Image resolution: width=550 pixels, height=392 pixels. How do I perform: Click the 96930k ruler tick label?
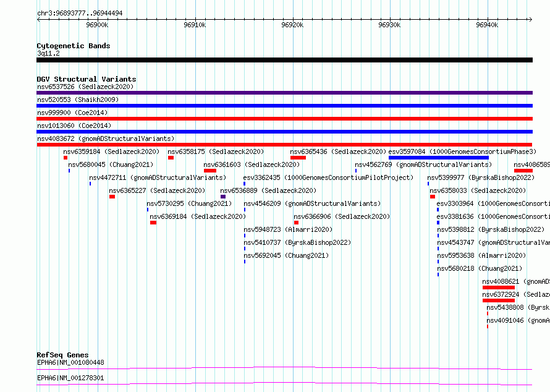coord(389,25)
